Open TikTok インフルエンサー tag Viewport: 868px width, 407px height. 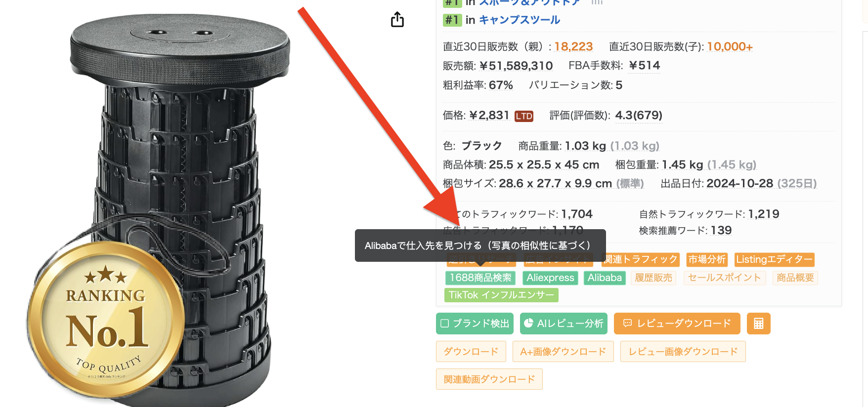501,295
